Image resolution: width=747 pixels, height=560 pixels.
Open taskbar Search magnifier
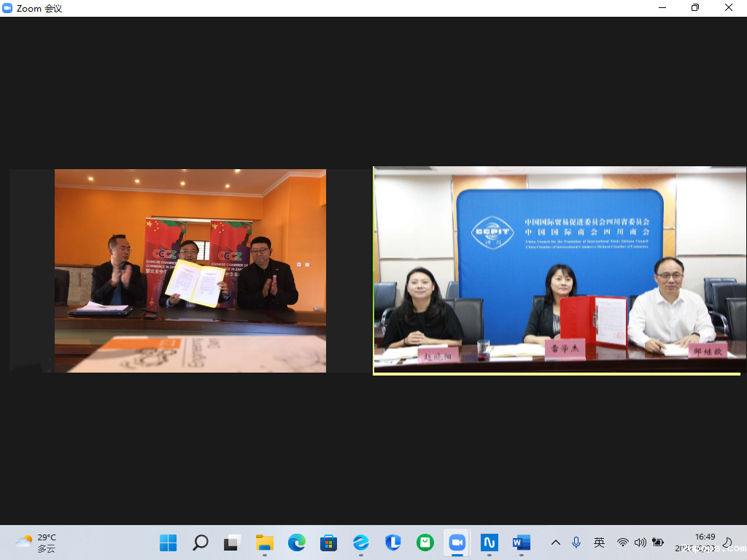point(200,542)
